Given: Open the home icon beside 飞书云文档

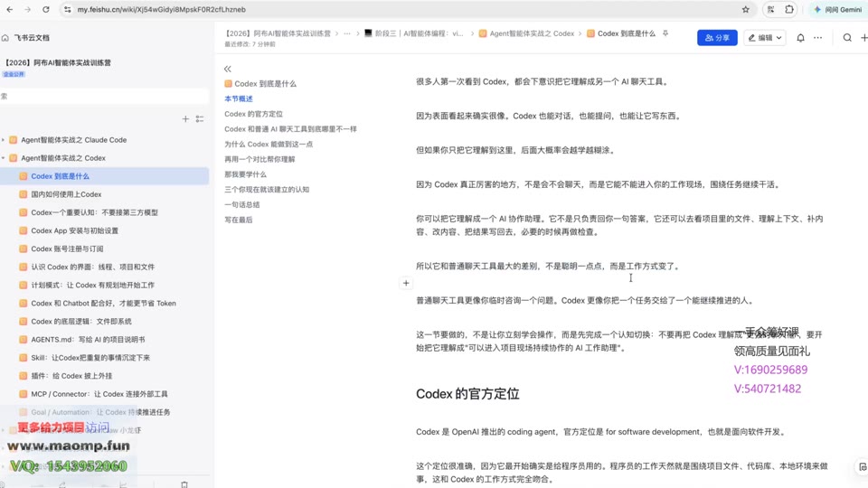Looking at the screenshot, I should coord(5,38).
